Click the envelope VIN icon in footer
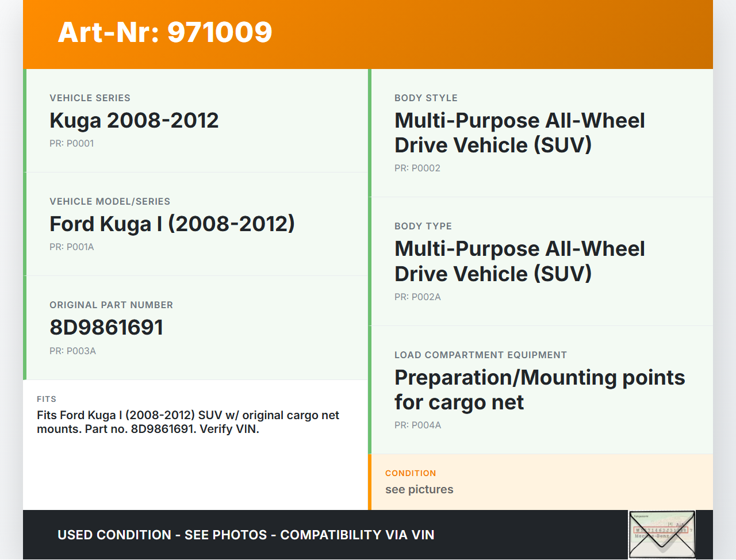 (661, 534)
